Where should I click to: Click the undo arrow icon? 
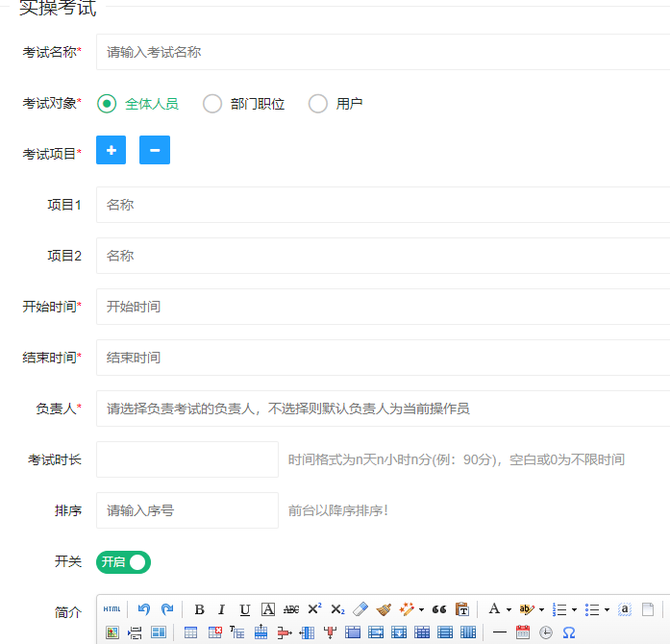(x=144, y=609)
